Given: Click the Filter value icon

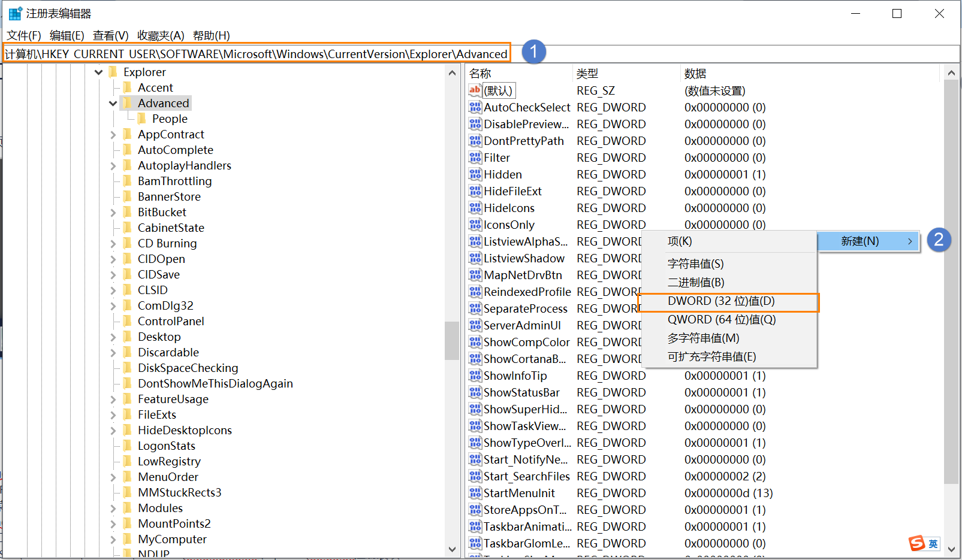Looking at the screenshot, I should [475, 158].
